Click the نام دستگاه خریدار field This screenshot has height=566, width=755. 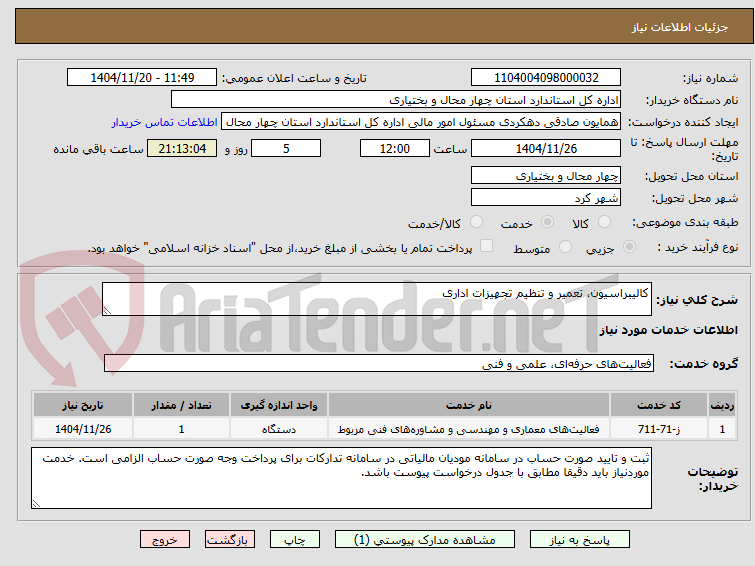[396, 100]
